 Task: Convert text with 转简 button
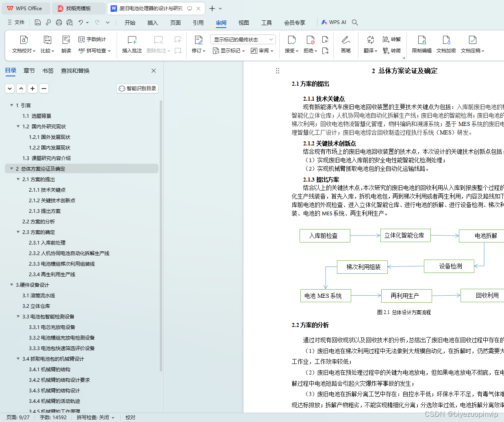tap(392, 51)
